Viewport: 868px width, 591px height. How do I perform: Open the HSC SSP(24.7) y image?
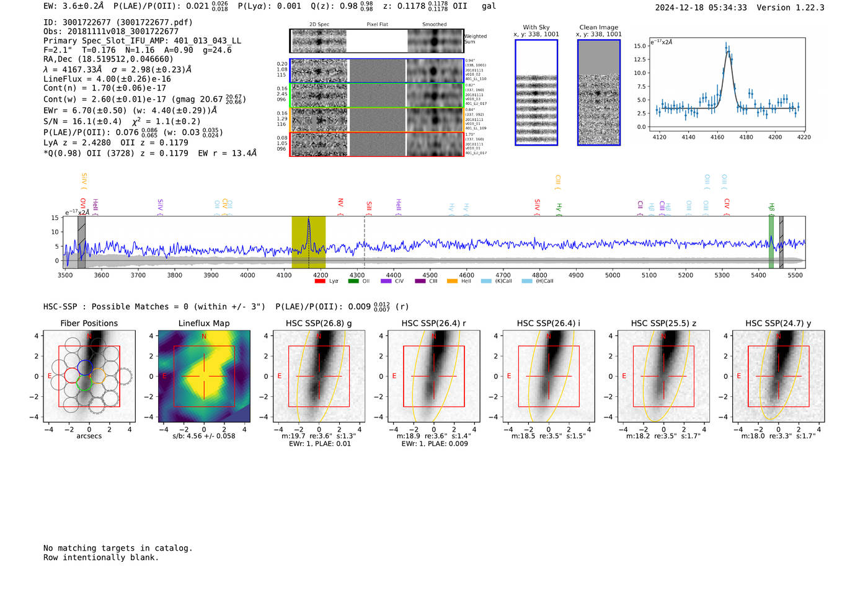pyautogui.click(x=779, y=376)
